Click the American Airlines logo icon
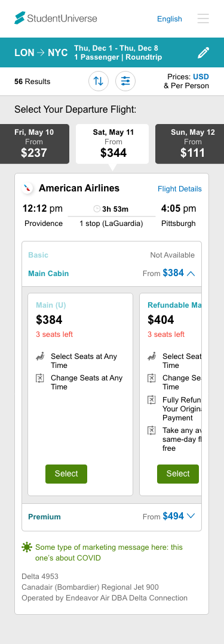The width and height of the screenshot is (224, 644). point(27,188)
